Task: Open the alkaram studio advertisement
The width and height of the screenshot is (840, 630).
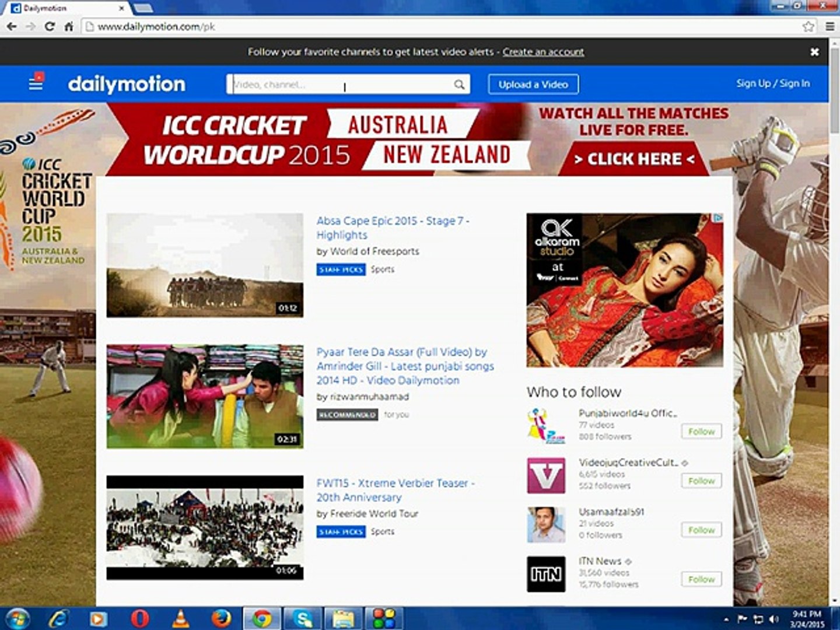Action: tap(625, 290)
